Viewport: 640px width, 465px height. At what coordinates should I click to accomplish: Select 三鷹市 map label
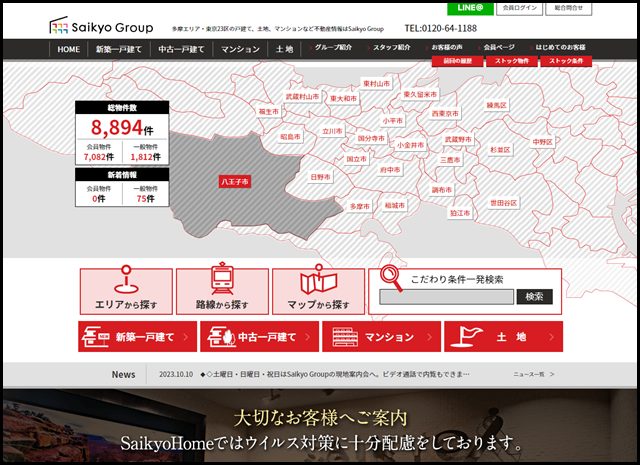tap(450, 160)
